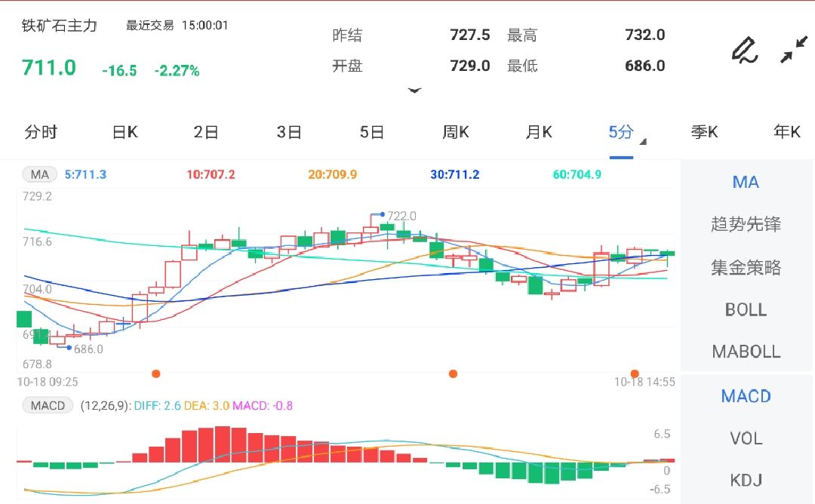Tap the 开盘 value 729.0

click(x=470, y=66)
